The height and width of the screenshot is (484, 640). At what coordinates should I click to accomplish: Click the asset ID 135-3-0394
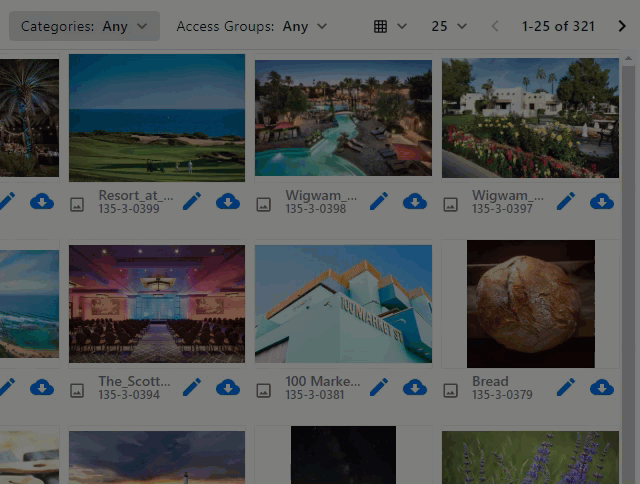[x=129, y=395]
